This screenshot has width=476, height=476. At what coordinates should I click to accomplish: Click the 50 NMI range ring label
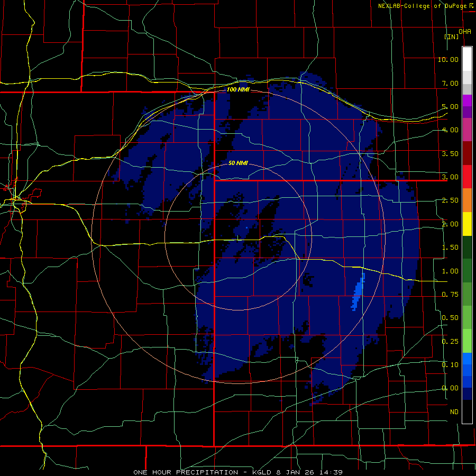[238, 163]
